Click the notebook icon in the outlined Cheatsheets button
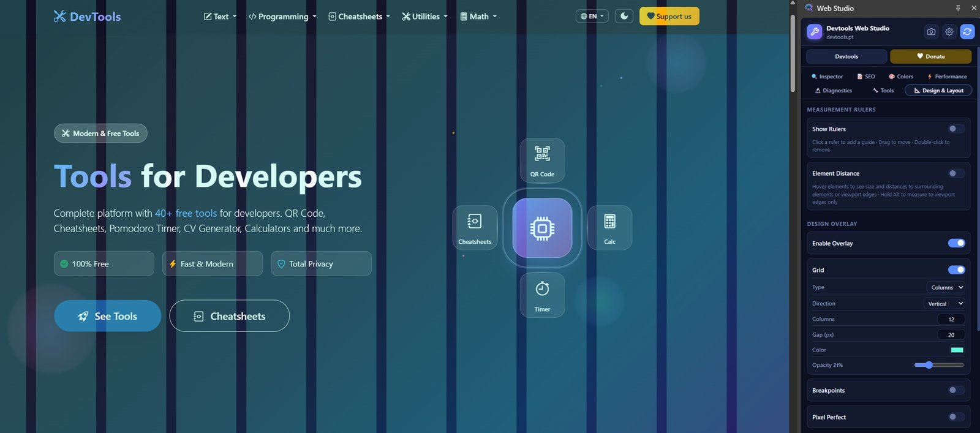 (198, 316)
